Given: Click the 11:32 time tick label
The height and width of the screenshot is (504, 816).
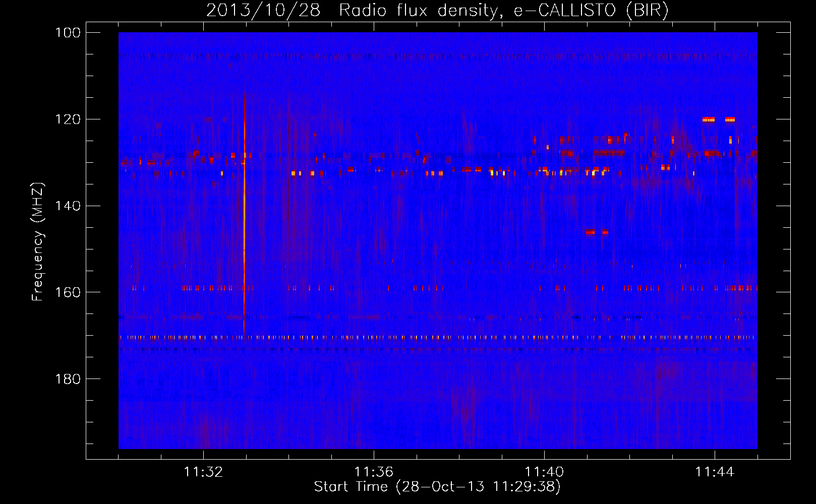Looking at the screenshot, I should (203, 472).
